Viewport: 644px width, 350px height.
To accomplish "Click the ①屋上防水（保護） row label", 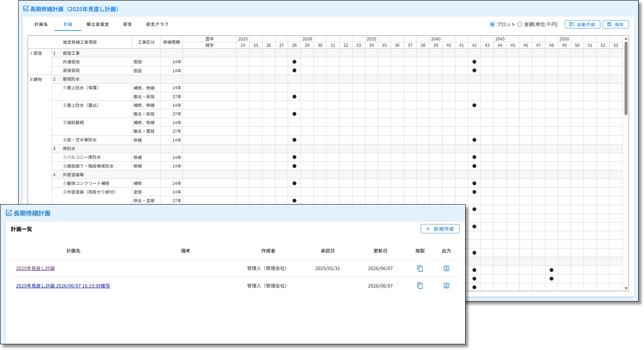I will click(x=81, y=88).
